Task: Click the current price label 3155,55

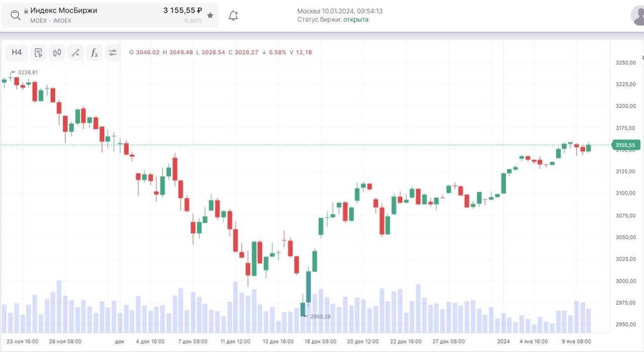Action: click(626, 145)
